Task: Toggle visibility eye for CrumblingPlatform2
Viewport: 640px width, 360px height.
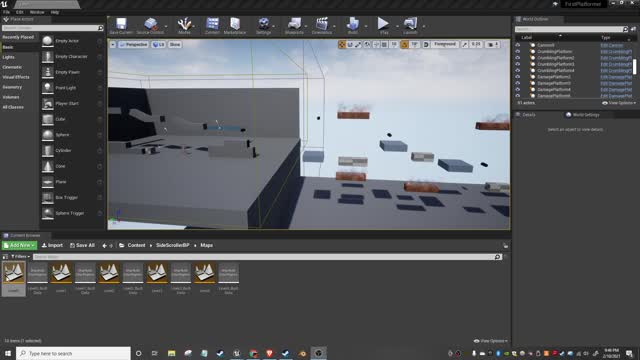Action: coord(518,58)
